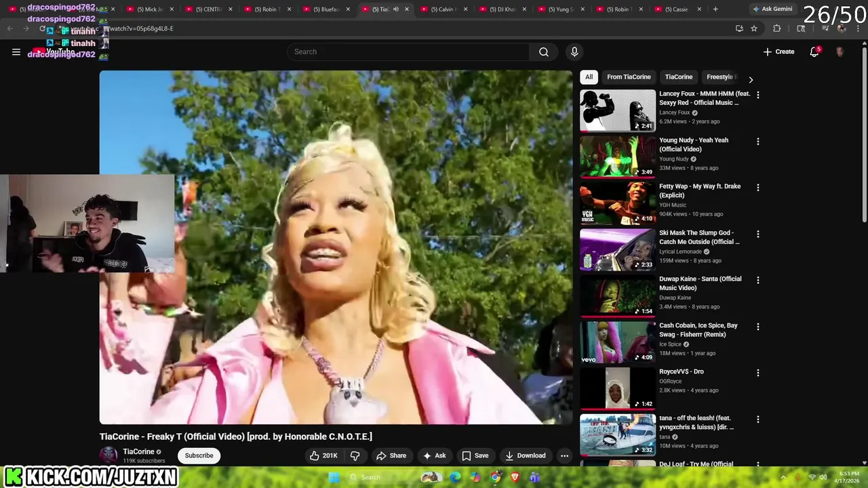This screenshot has height=488, width=868.
Task: Select the TiaCorine filter chip
Action: [x=679, y=77]
